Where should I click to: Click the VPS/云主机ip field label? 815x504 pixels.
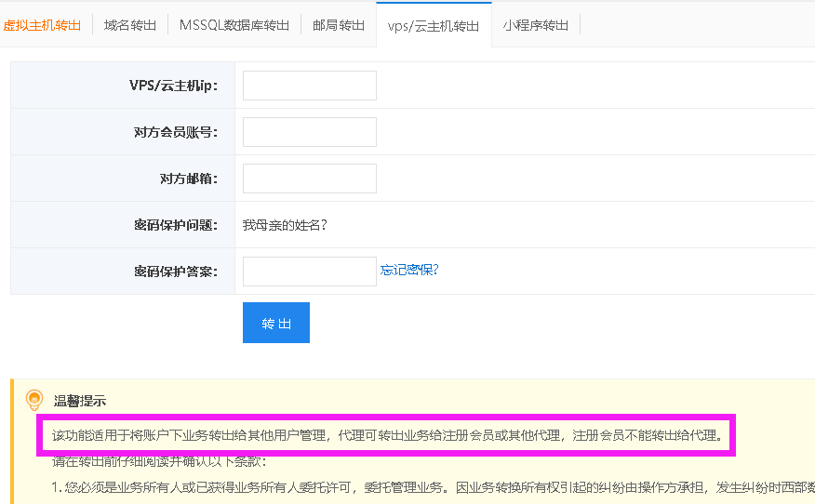click(x=173, y=86)
